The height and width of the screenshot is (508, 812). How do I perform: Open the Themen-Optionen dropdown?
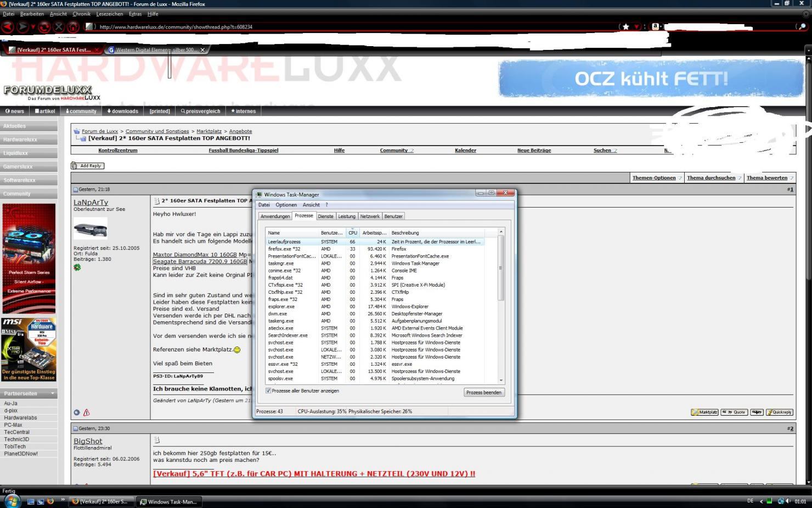tap(657, 178)
